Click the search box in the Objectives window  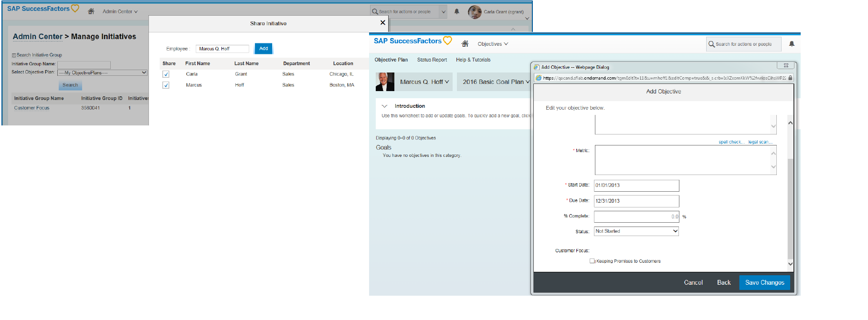click(x=743, y=44)
